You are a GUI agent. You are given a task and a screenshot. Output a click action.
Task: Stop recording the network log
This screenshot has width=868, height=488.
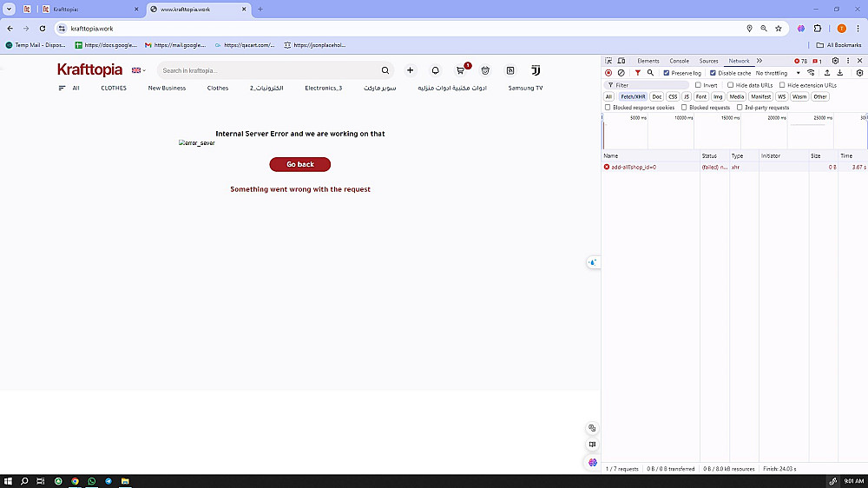(x=608, y=73)
